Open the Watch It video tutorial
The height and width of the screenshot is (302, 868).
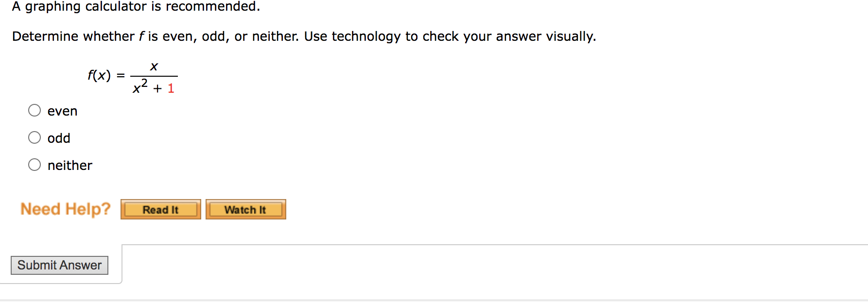245,209
